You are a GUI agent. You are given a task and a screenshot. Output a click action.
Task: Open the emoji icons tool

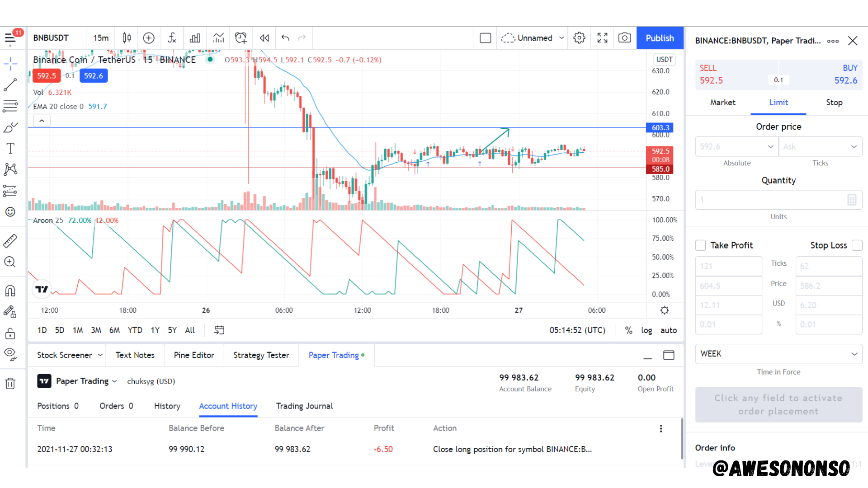[10, 212]
